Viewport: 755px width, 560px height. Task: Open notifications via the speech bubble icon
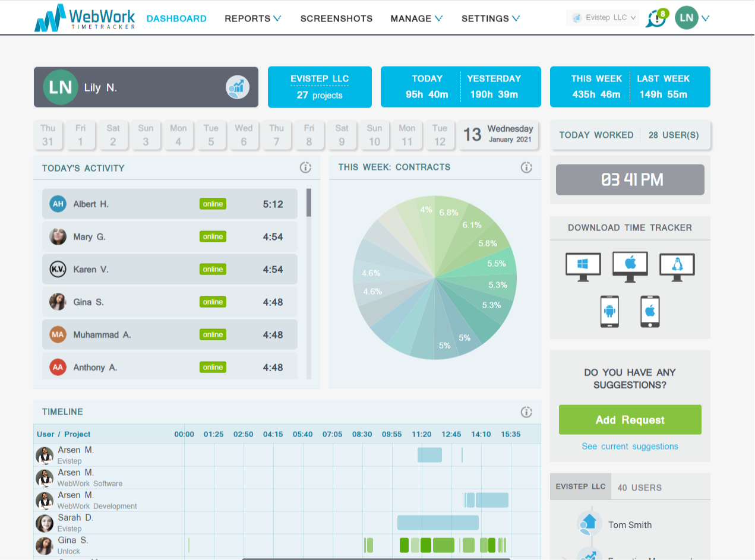coord(654,19)
